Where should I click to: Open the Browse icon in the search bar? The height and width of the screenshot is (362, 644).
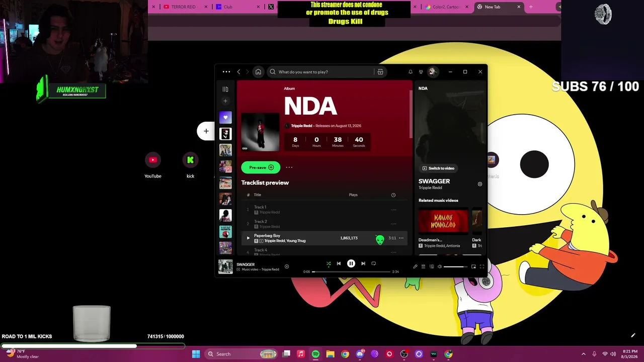coord(380,72)
